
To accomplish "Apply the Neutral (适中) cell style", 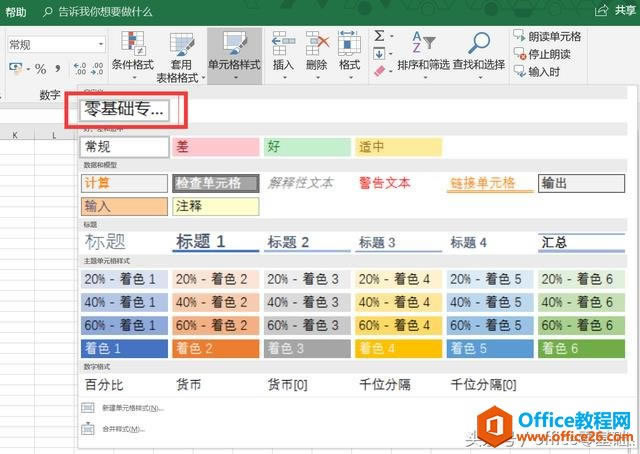I will (398, 147).
